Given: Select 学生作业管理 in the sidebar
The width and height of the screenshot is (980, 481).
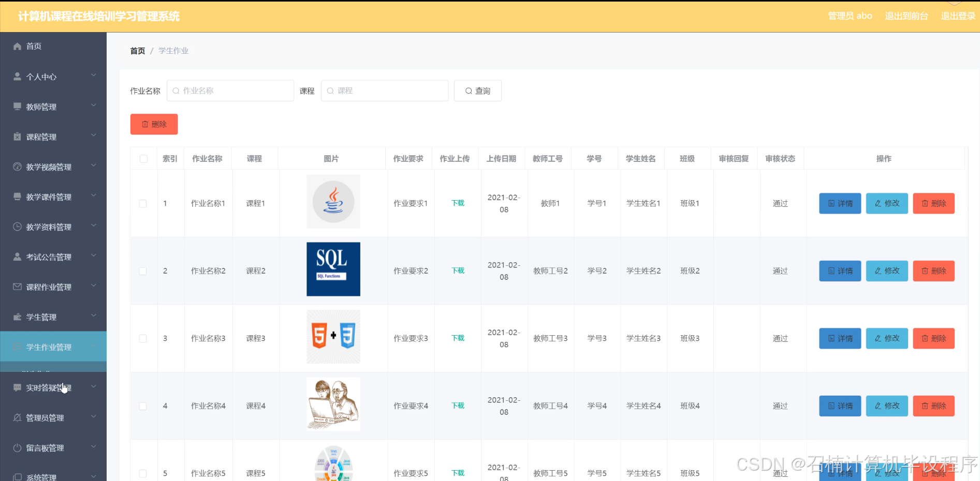Looking at the screenshot, I should coord(53,347).
